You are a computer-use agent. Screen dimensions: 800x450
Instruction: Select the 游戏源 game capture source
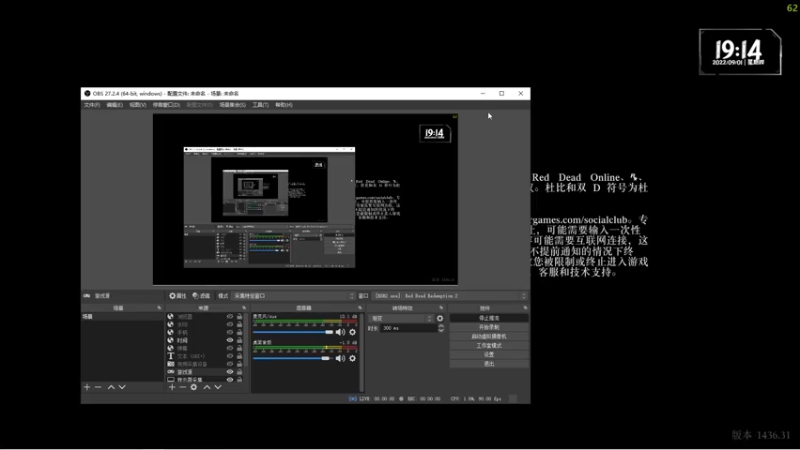pyautogui.click(x=205, y=372)
